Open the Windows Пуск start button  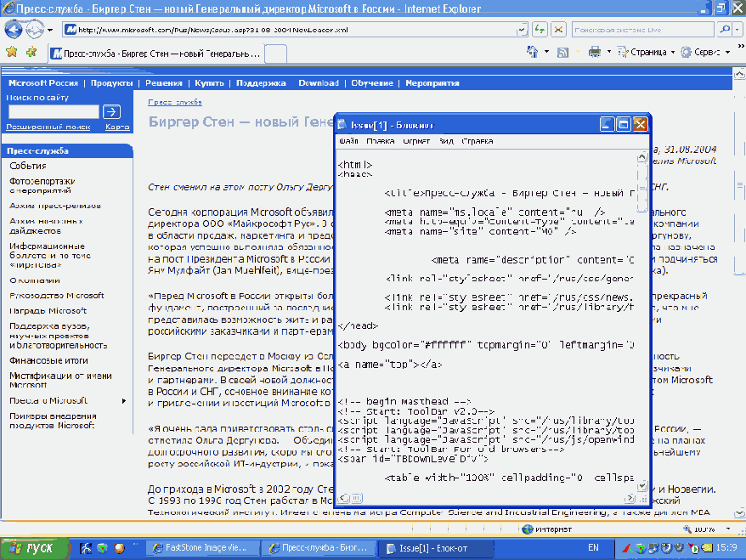pos(32,548)
